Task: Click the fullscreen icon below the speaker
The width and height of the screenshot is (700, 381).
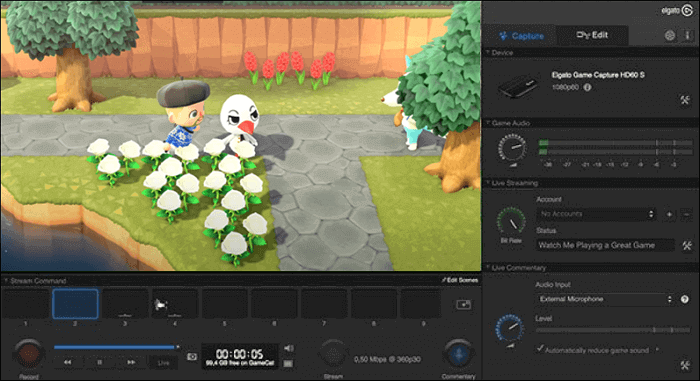Action: click(x=288, y=364)
